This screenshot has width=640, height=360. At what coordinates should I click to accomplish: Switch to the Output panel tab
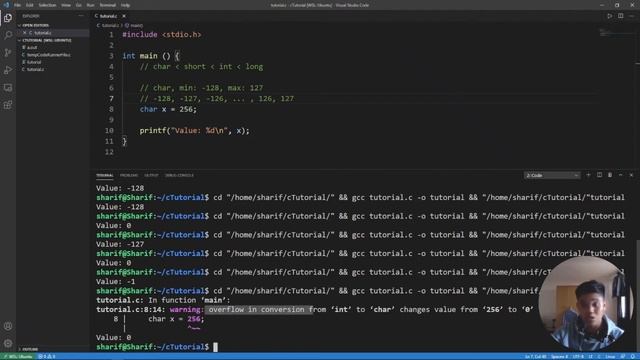pyautogui.click(x=151, y=176)
